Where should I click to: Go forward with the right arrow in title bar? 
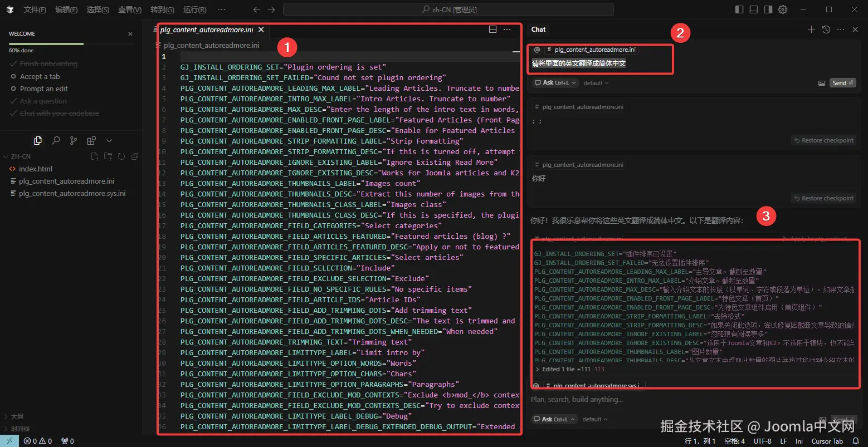(x=271, y=9)
